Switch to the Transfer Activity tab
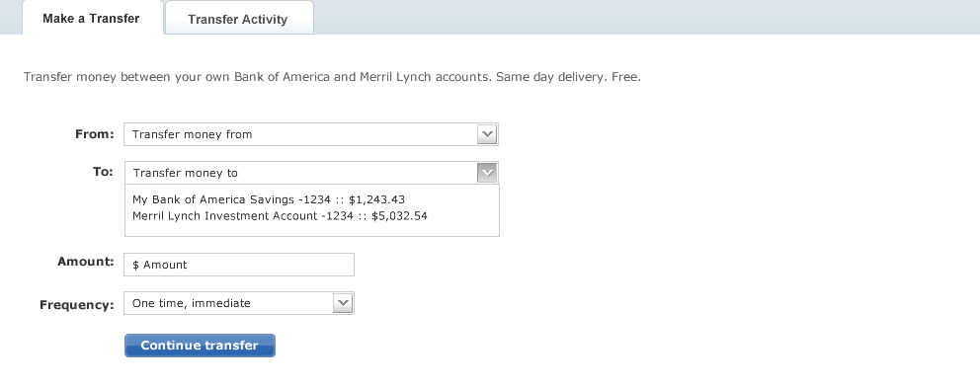 tap(239, 18)
